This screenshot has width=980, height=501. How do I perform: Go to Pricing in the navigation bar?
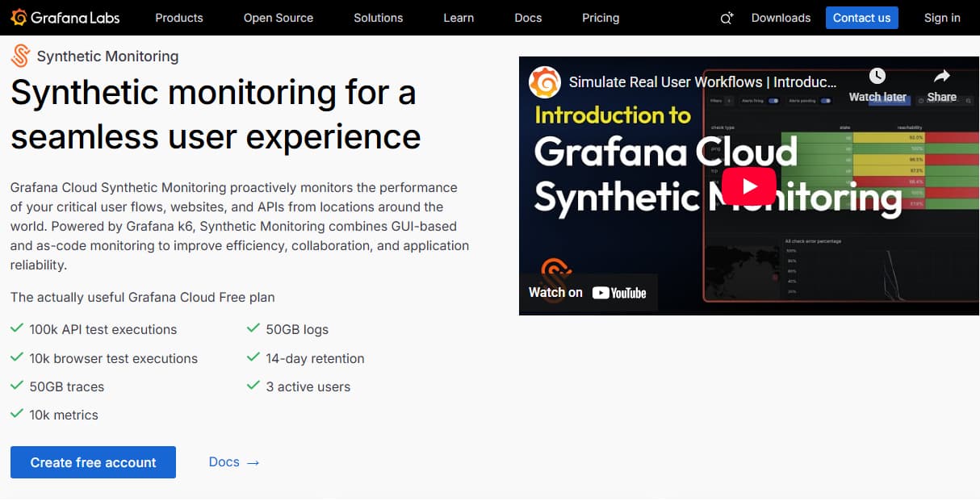600,18
